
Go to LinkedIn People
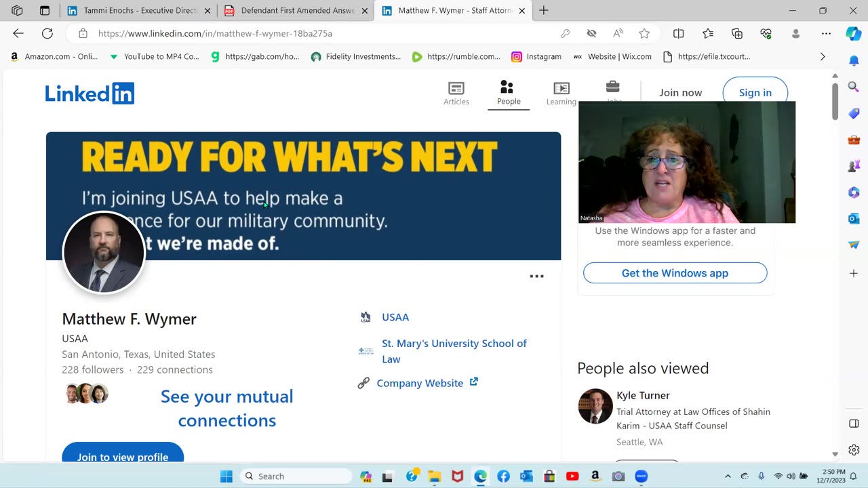pyautogui.click(x=508, y=94)
